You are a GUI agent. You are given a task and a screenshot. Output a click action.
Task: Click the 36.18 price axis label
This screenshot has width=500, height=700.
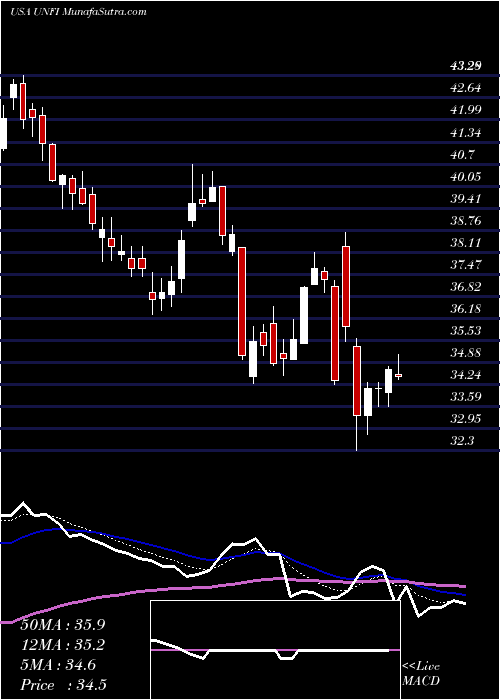[x=465, y=309]
